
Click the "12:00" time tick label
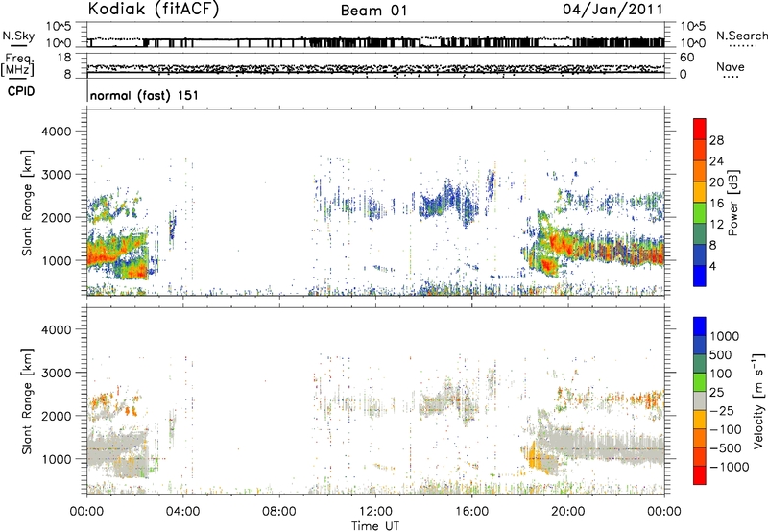click(x=375, y=512)
